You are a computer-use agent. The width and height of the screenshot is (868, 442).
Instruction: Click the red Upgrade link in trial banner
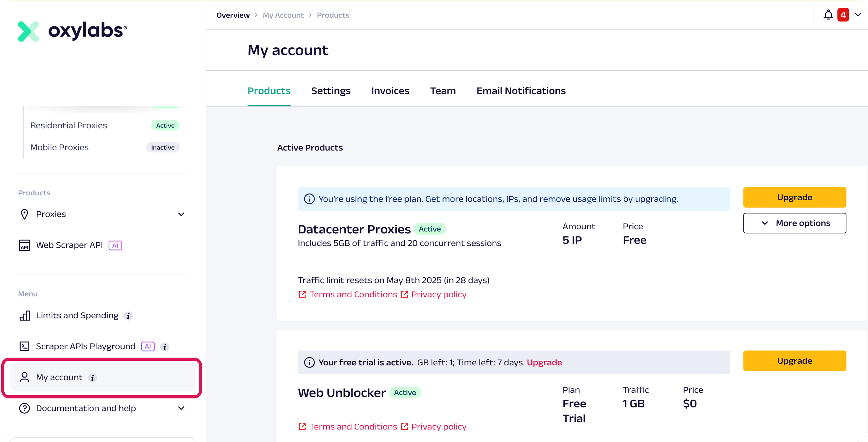[x=544, y=363]
